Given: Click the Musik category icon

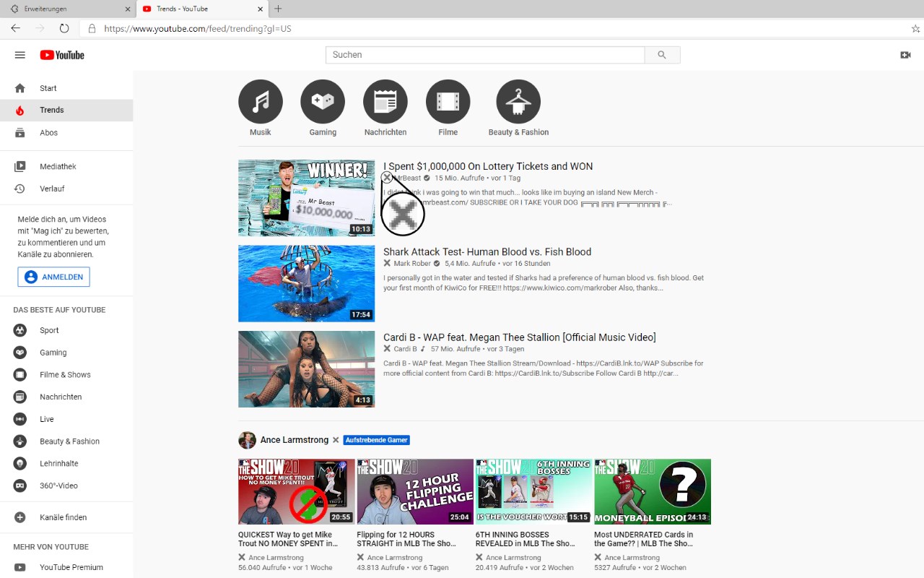Looking at the screenshot, I should 261,102.
